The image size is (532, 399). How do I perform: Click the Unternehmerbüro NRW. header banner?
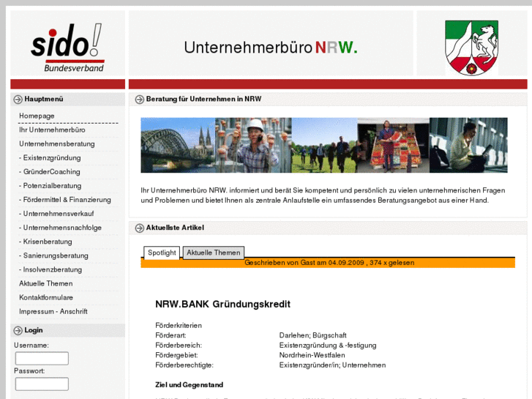[271, 48]
